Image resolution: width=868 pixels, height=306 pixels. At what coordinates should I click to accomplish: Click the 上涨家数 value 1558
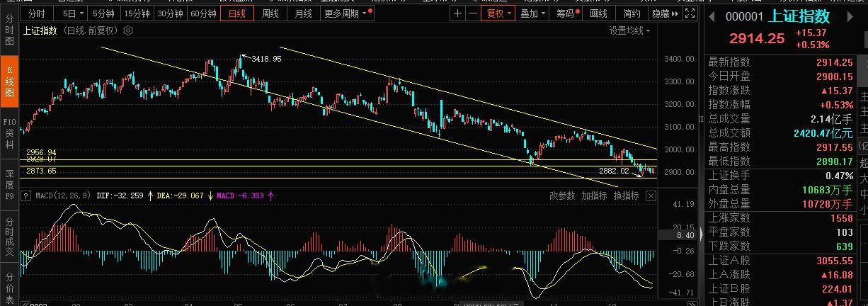click(x=840, y=217)
